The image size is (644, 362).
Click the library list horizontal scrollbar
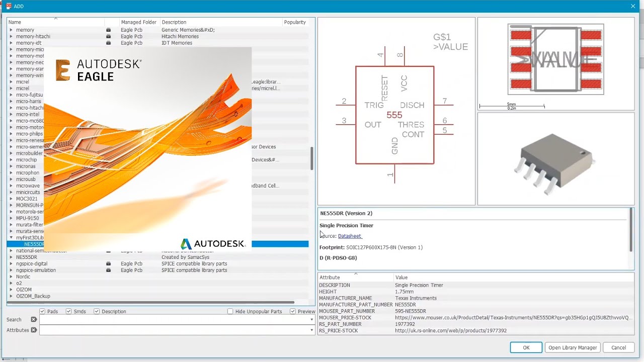151,303
